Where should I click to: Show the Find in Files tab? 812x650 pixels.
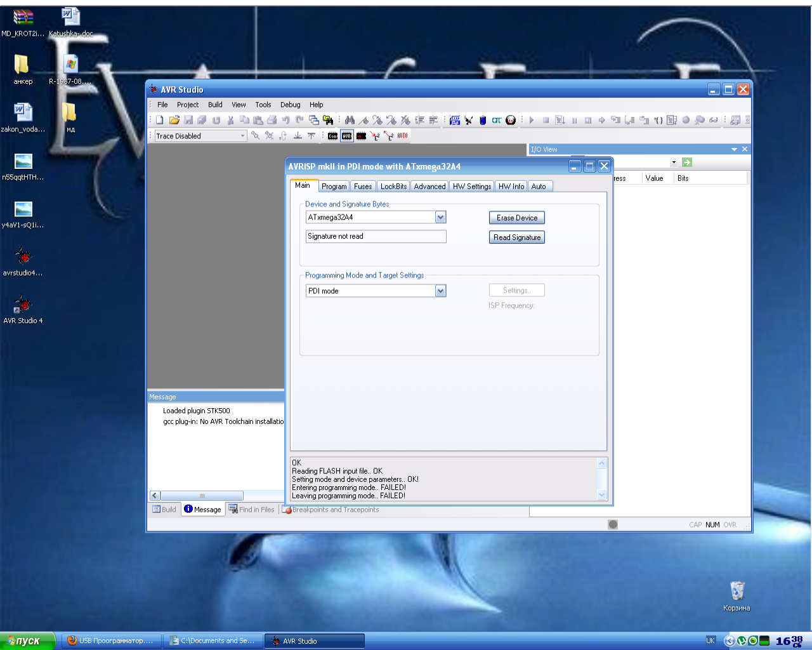pos(252,509)
